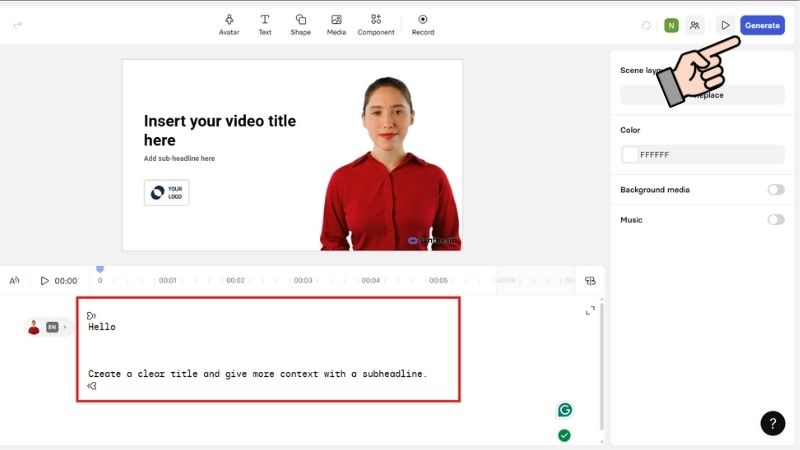
Task: Click the Generate button
Action: pos(762,25)
